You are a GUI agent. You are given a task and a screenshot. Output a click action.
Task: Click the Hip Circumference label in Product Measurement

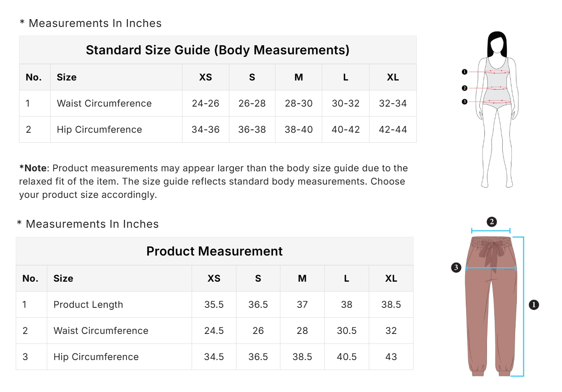point(96,357)
